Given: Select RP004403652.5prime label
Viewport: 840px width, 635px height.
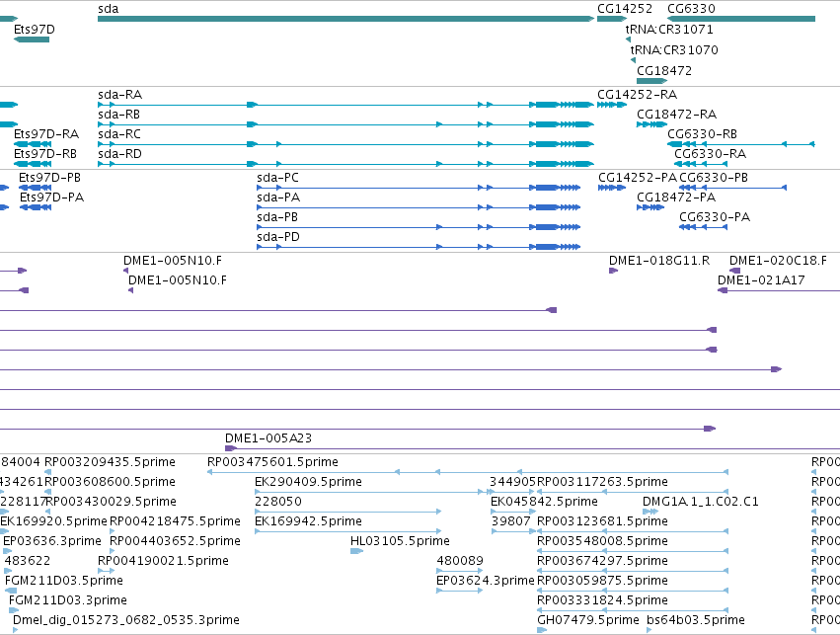Looking at the screenshot, I should (175, 542).
